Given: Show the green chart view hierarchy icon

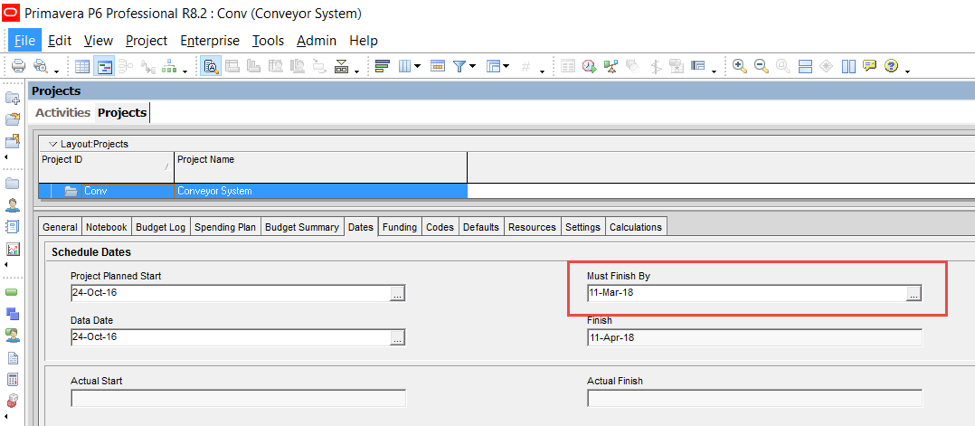Looking at the screenshot, I should (170, 67).
